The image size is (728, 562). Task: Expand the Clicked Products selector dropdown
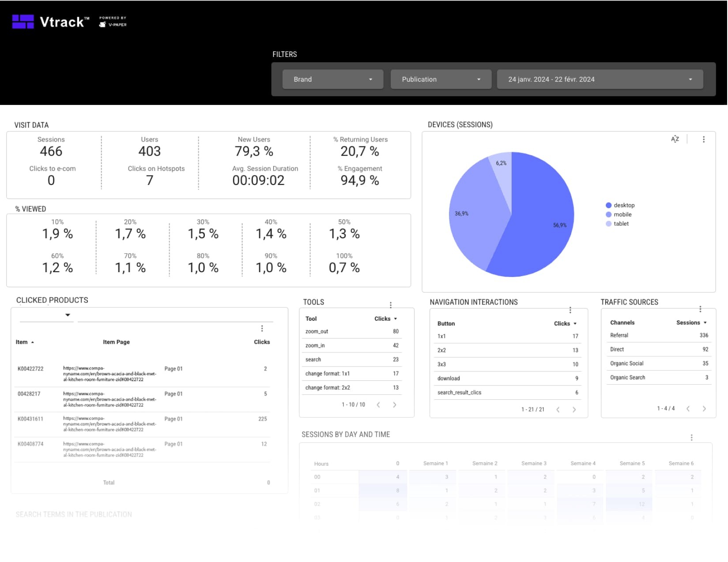coord(68,315)
